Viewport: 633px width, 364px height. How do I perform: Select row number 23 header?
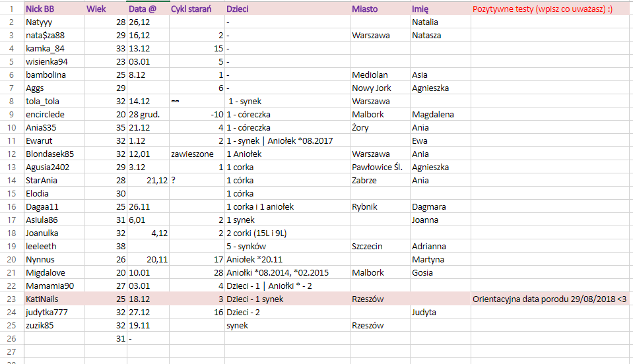click(x=11, y=299)
